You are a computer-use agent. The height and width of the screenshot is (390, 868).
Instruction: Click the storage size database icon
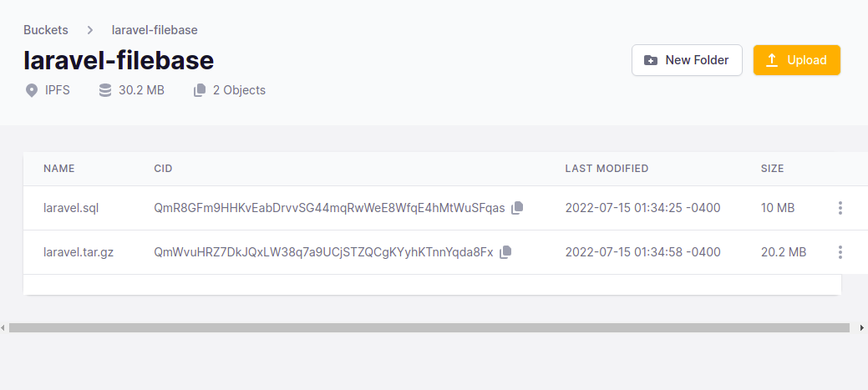pos(104,90)
